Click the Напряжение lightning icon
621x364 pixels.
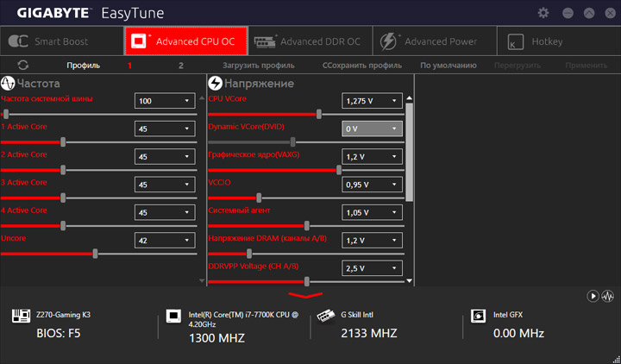point(215,83)
